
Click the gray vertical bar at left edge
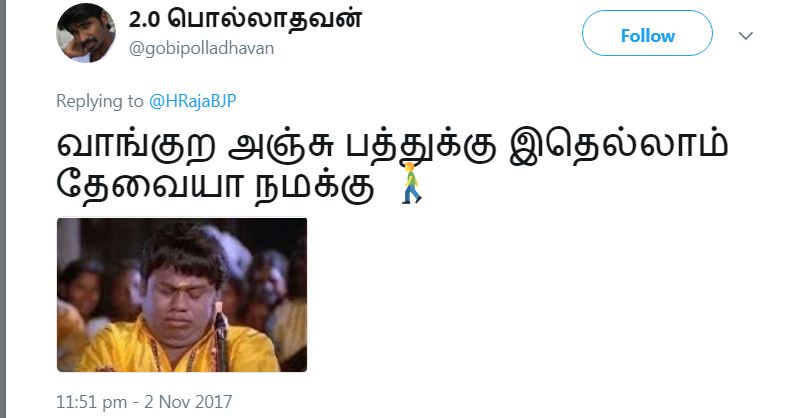(x=3, y=209)
